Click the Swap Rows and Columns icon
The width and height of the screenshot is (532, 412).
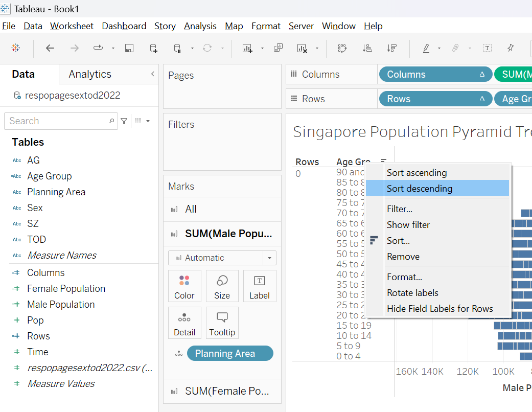tap(342, 48)
